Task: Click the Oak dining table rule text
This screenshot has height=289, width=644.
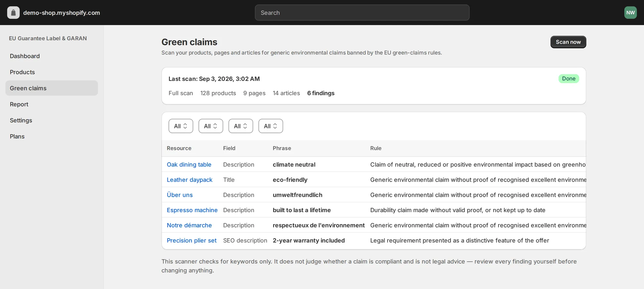Action: coord(478,165)
